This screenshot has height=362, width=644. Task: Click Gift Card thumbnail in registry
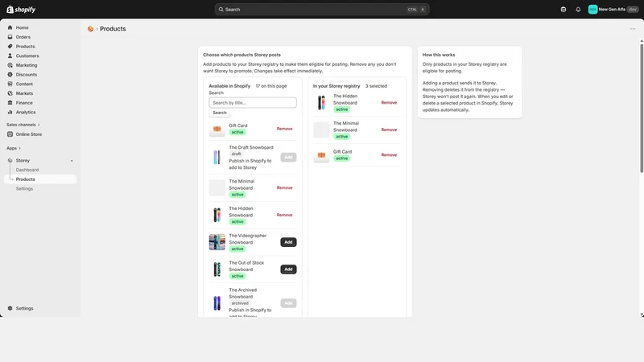(321, 155)
